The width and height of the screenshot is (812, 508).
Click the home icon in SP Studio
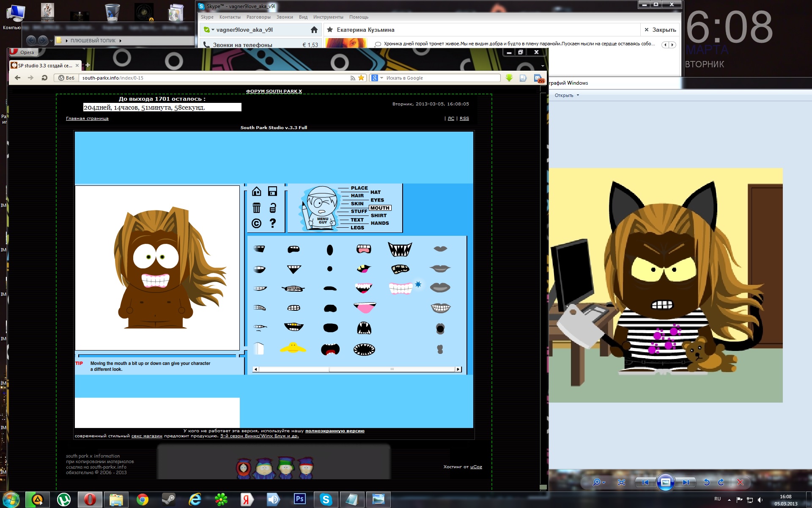[x=256, y=192]
